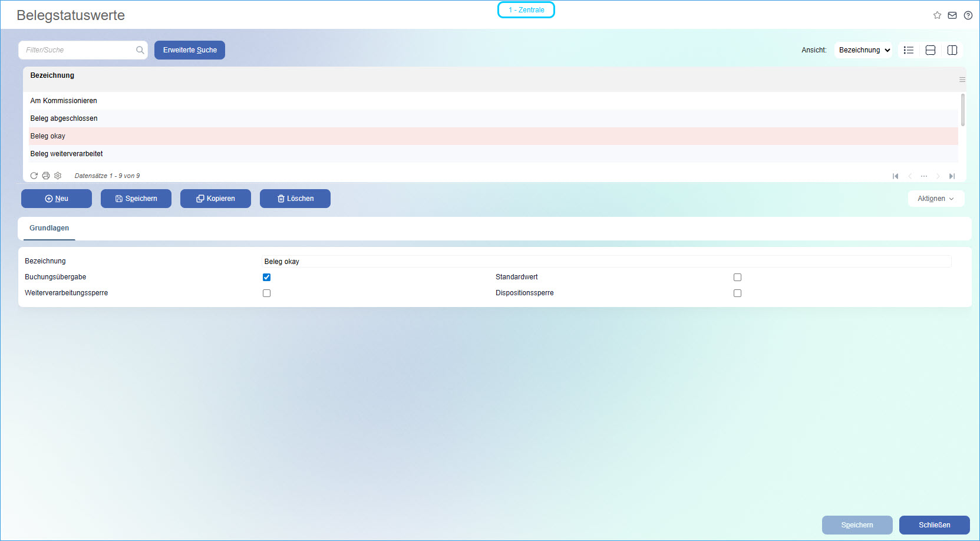Open table settings gear icon

tap(58, 176)
